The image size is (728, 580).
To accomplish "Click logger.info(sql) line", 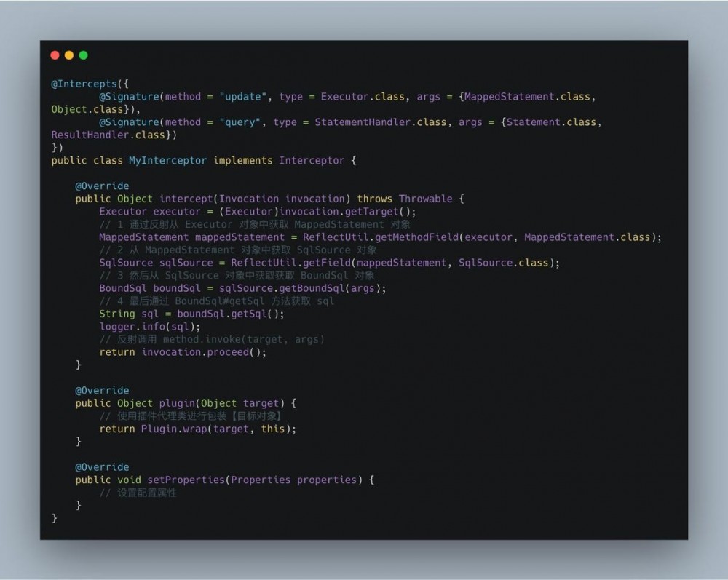I will pos(149,327).
